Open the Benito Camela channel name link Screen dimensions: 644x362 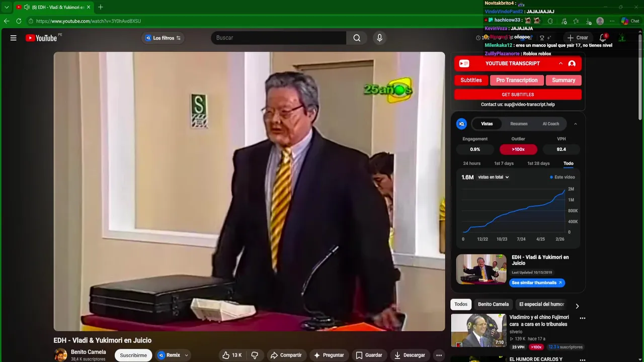[89, 352]
